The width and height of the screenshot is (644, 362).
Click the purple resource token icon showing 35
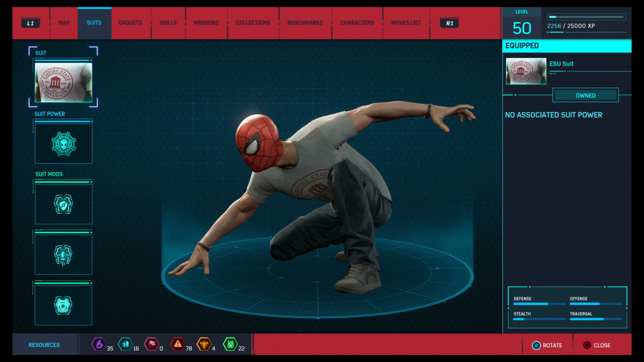(98, 344)
